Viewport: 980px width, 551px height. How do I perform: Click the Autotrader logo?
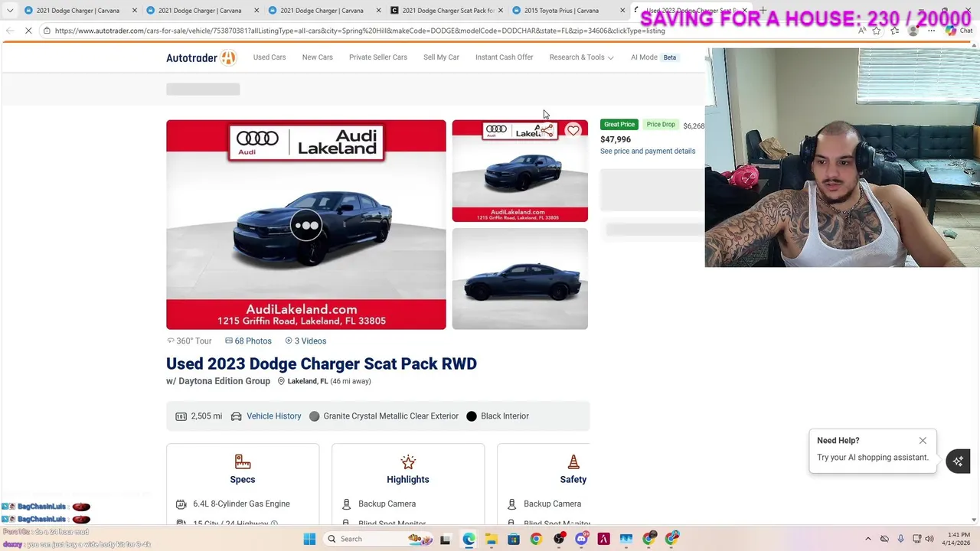click(x=201, y=57)
